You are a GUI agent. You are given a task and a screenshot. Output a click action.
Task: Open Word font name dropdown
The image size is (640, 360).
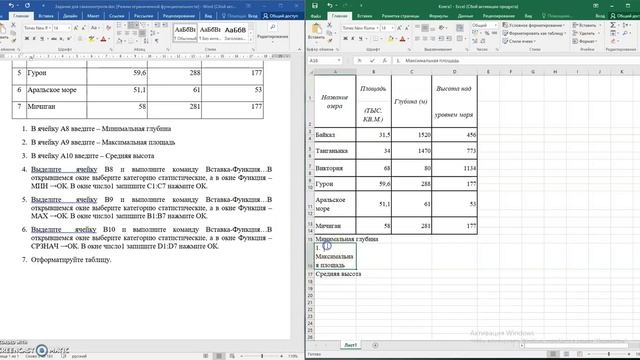pyautogui.click(x=49, y=28)
